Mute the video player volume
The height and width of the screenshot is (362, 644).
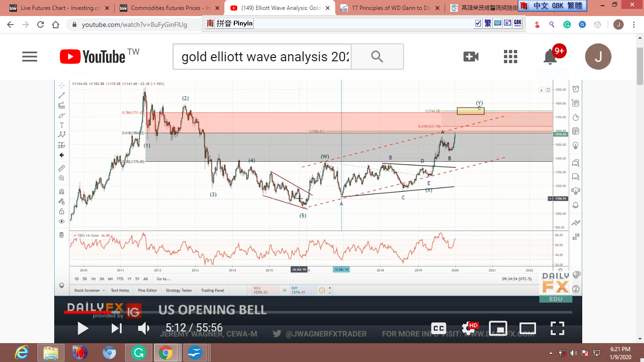(x=143, y=328)
